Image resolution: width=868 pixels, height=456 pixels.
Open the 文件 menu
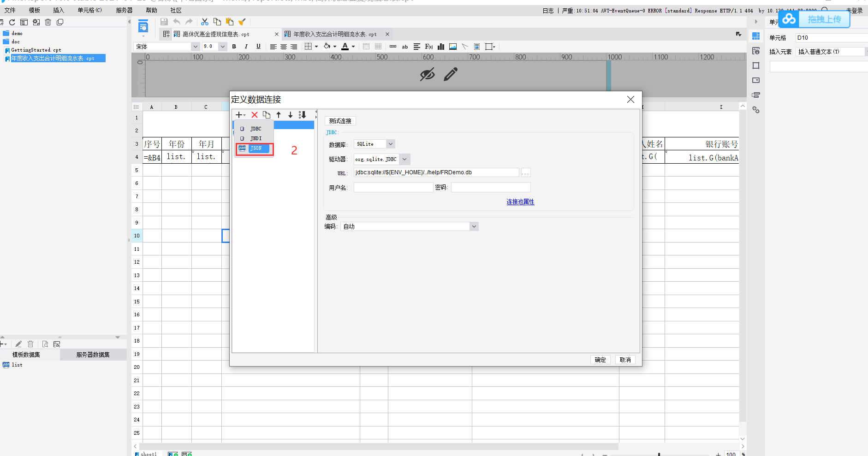(x=10, y=10)
